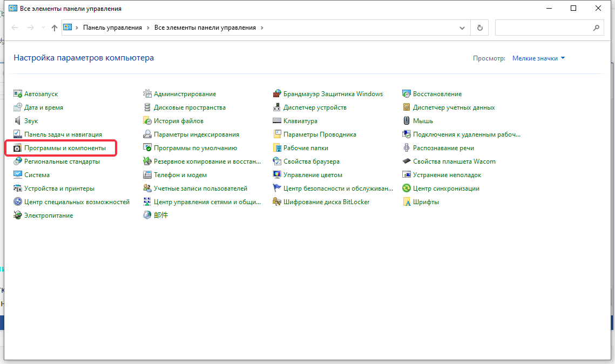Viewport: 615px width, 364px height.
Task: Open the Администрирование gear icon
Action: (x=147, y=94)
